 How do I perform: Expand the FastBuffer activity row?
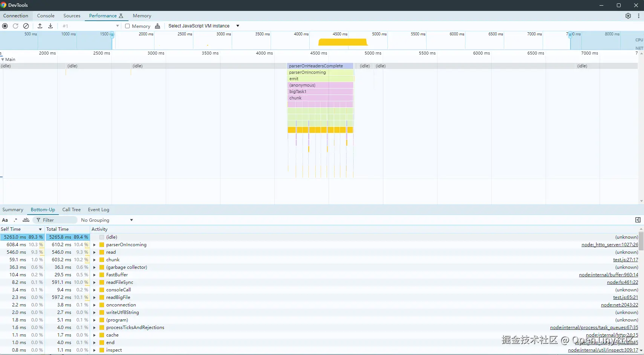95,275
